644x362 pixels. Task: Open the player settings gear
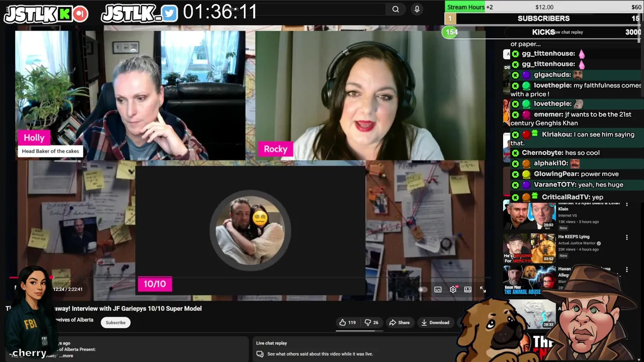(x=453, y=290)
